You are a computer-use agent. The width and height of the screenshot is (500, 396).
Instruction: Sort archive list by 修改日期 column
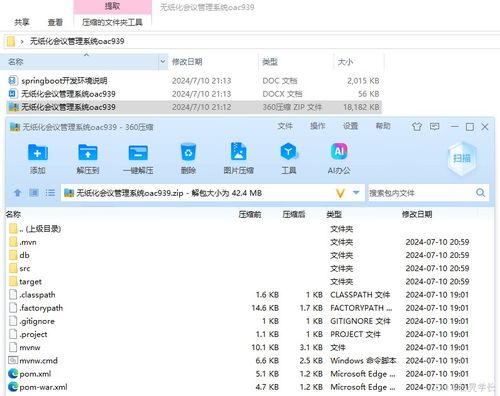point(417,214)
